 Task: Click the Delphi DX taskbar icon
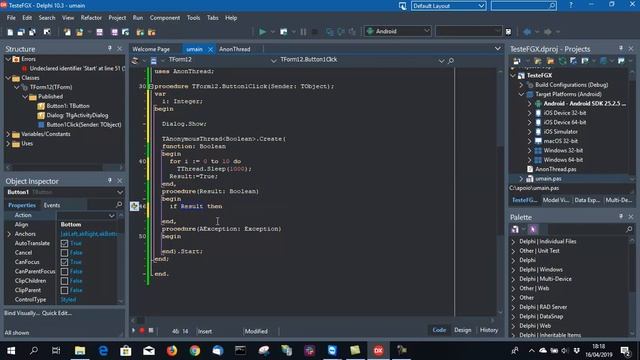(x=378, y=350)
